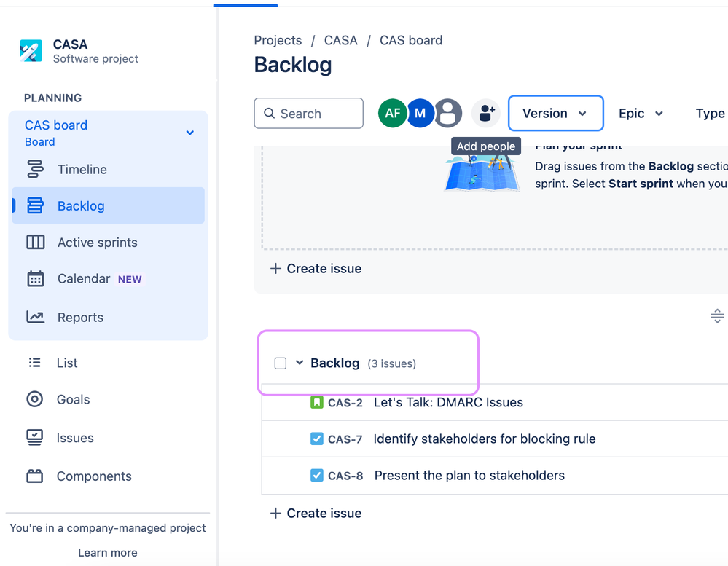The image size is (728, 566).
Task: Click the green story icon for CAS-2
Action: point(317,402)
